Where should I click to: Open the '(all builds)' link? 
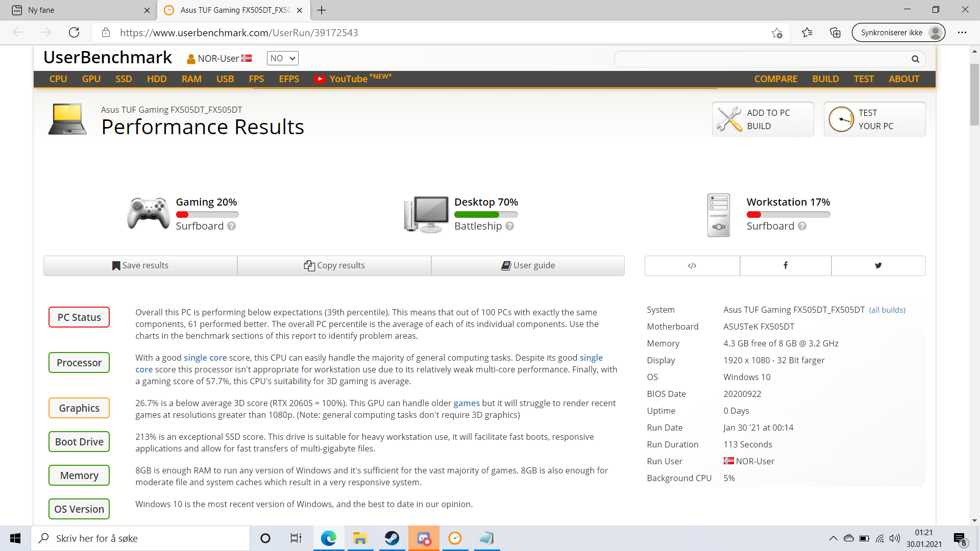pyautogui.click(x=887, y=310)
